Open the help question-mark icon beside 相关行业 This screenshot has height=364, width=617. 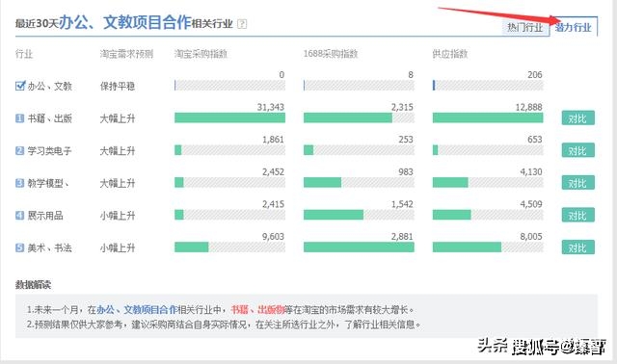point(242,24)
